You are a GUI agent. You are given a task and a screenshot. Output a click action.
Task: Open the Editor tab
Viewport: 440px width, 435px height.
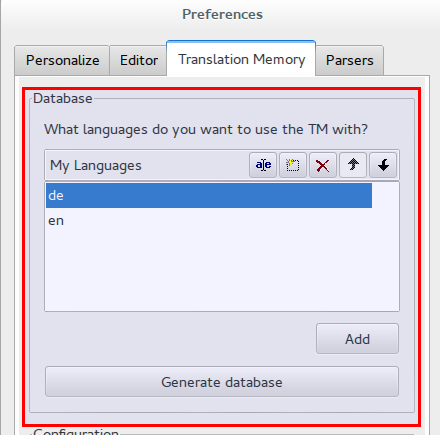pos(139,60)
